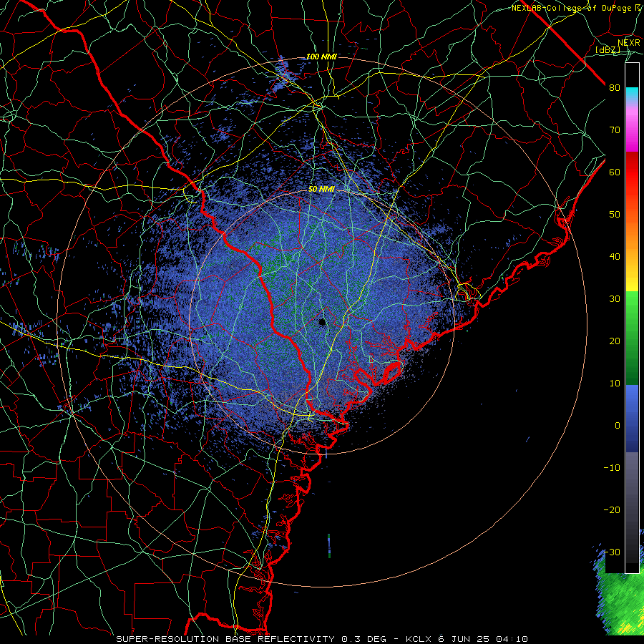644x644 pixels.
Task: Click the -20 value on the dBZ scale
Action: (x=612, y=510)
